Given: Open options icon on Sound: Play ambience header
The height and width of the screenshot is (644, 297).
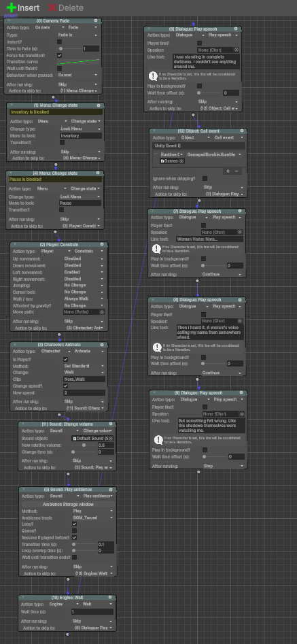Looking at the screenshot, I should pos(110,490).
